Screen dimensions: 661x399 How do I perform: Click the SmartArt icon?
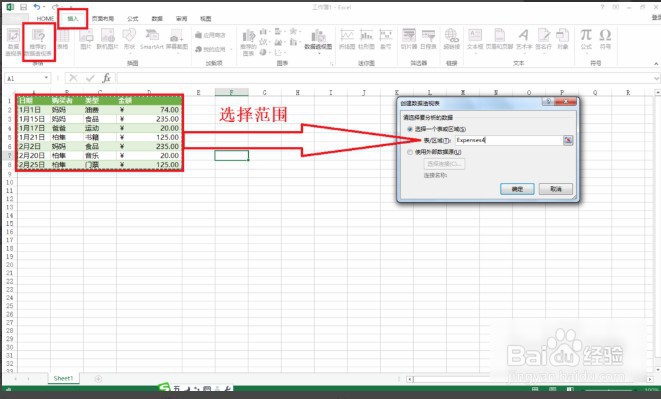pos(152,40)
